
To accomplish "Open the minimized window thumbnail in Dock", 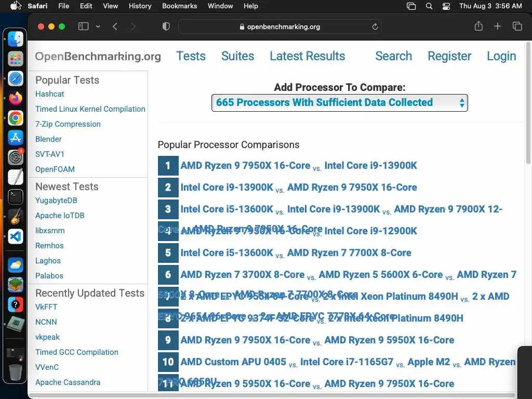I will [15, 353].
